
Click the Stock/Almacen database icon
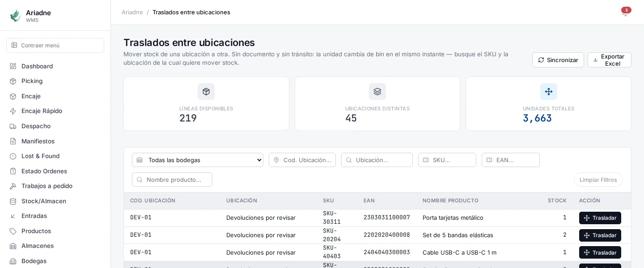point(13,201)
